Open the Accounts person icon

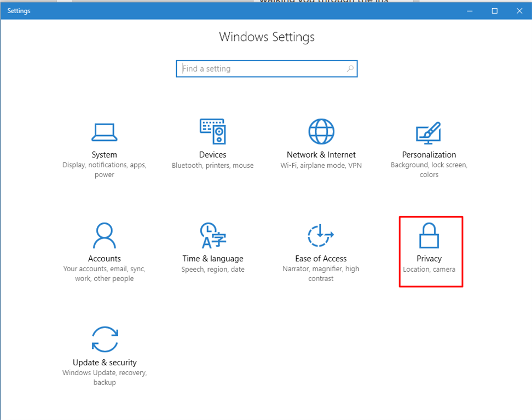pos(104,236)
